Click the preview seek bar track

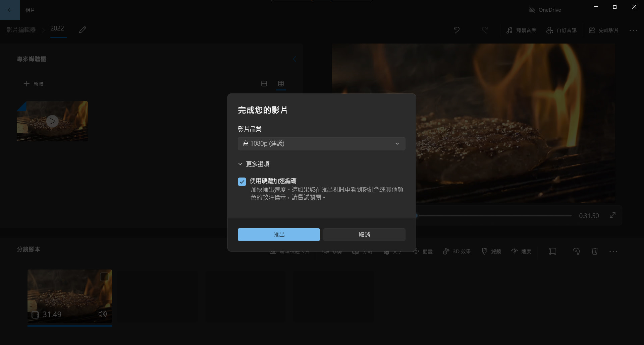[494, 216]
